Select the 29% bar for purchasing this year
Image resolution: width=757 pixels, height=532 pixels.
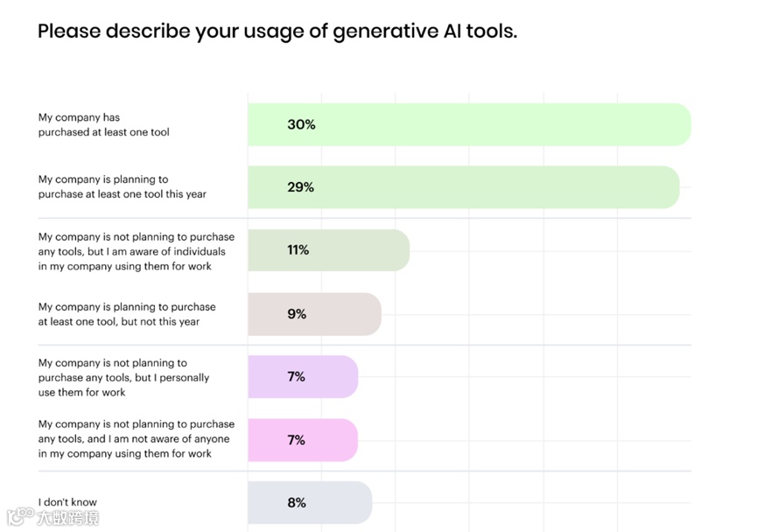click(463, 187)
